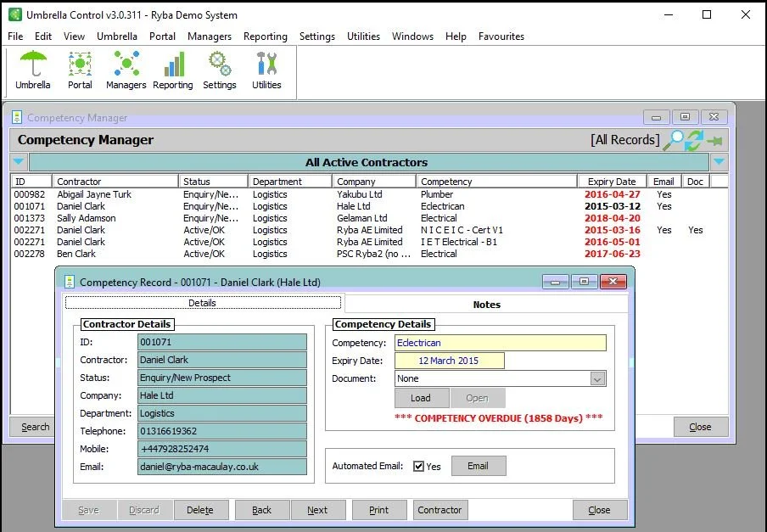This screenshot has width=767, height=532.
Task: Expand the left blue arrow beside All Active Contractors
Action: click(19, 161)
